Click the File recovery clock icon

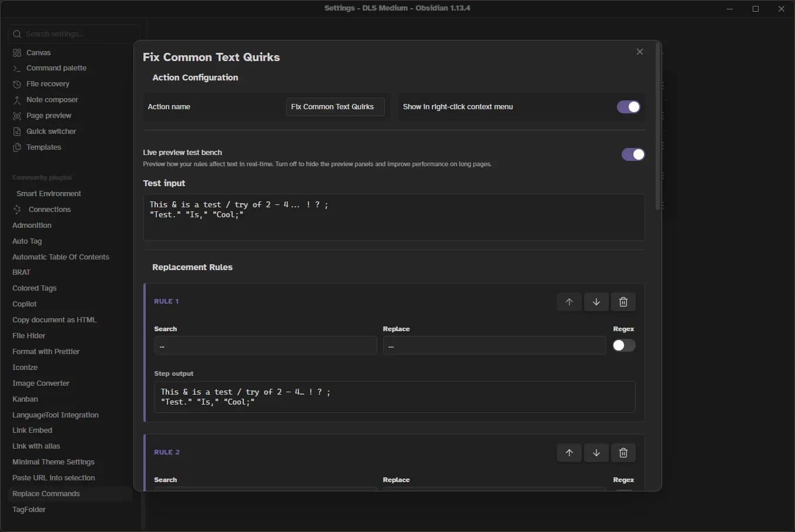(17, 84)
